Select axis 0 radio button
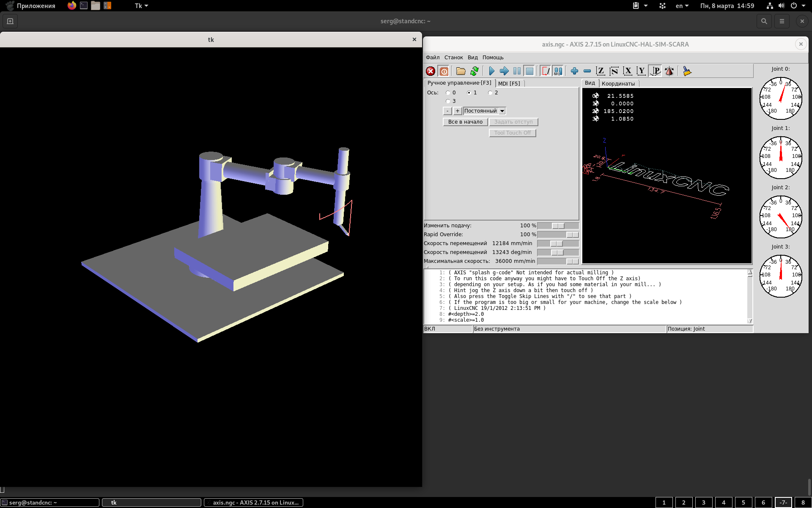This screenshot has height=508, width=812. tap(448, 93)
